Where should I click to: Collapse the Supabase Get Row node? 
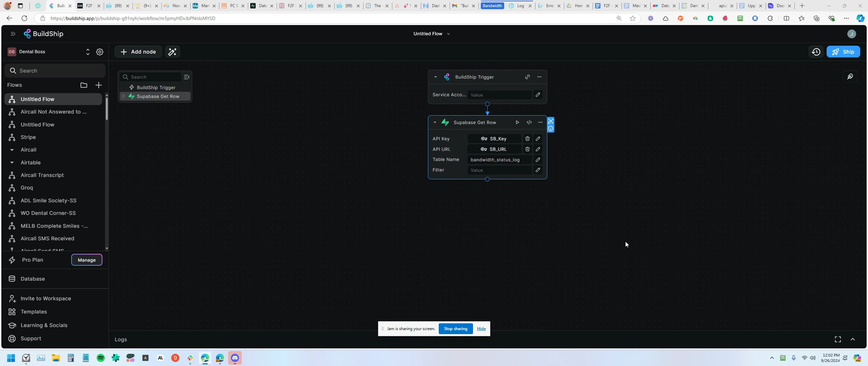[435, 122]
